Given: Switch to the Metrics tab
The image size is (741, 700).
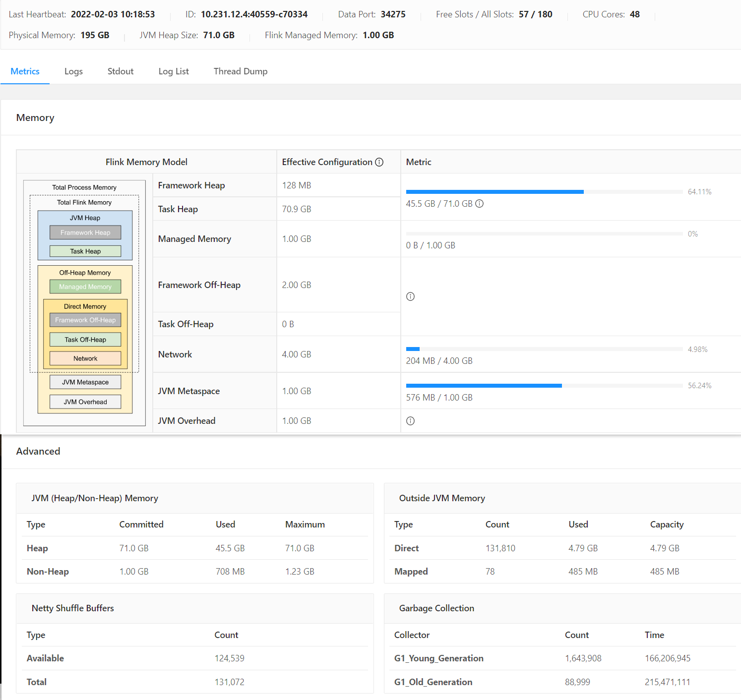Looking at the screenshot, I should (x=25, y=71).
